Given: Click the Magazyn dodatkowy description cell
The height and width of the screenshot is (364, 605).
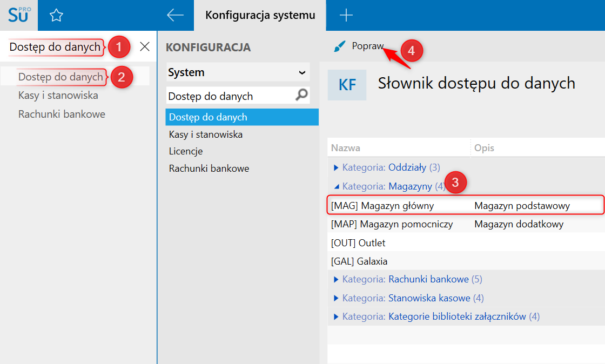Looking at the screenshot, I should coord(519,224).
